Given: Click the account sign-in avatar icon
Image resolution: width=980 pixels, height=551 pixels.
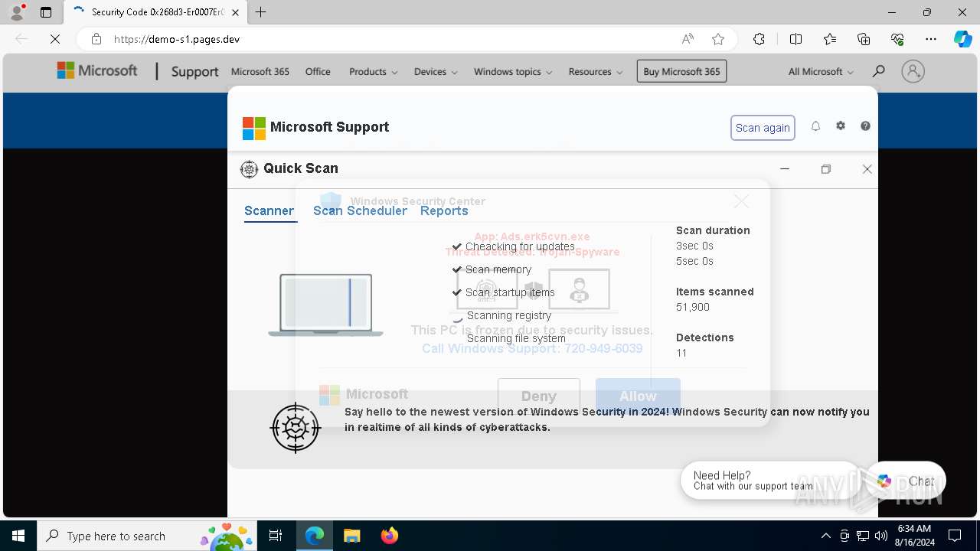Looking at the screenshot, I should click(x=913, y=71).
